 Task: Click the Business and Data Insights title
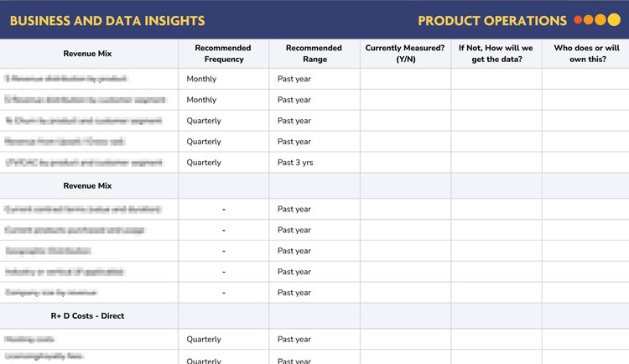(107, 20)
